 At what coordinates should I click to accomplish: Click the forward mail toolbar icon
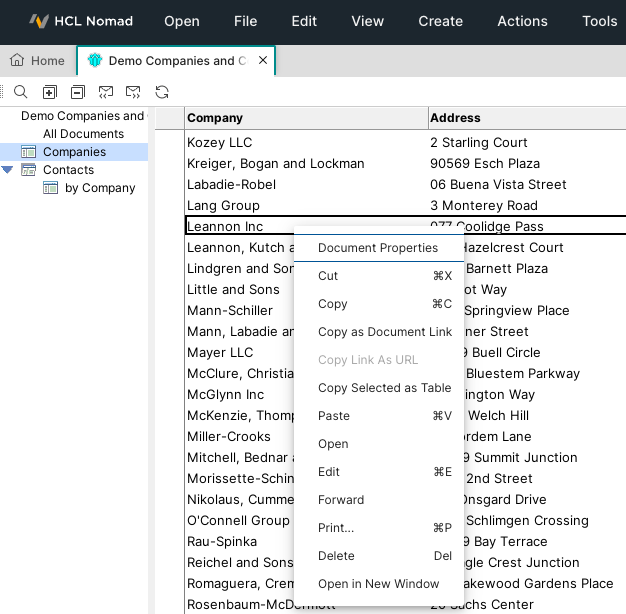[x=133, y=92]
